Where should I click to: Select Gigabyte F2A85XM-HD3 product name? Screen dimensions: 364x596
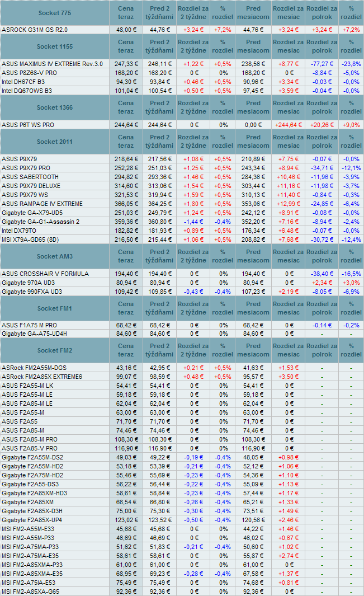pyautogui.click(x=34, y=494)
